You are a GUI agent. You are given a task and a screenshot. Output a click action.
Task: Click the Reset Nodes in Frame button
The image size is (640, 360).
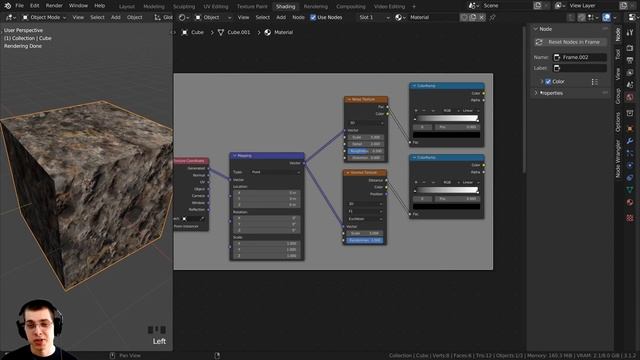570,42
